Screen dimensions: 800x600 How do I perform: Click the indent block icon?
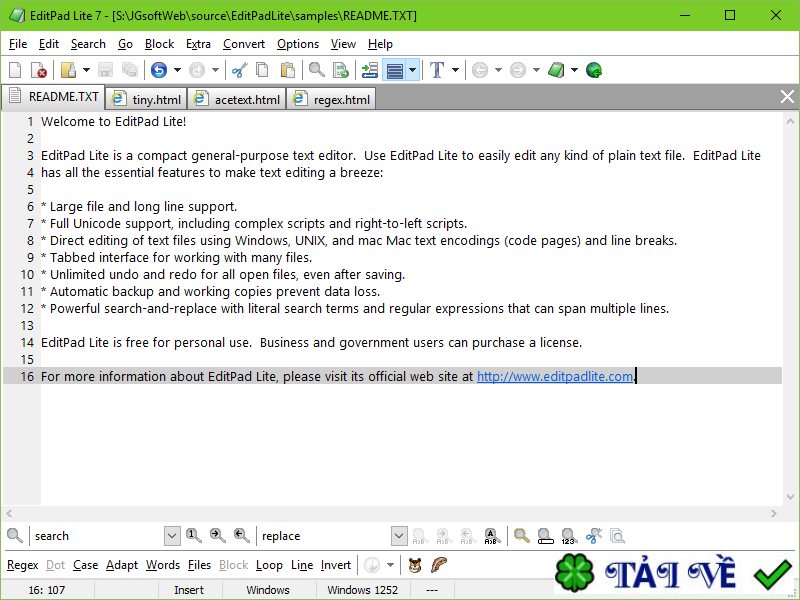pos(369,70)
